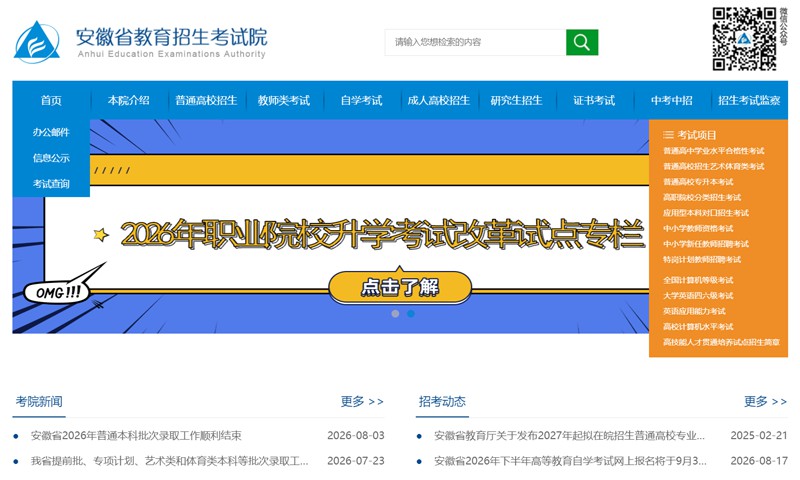Screen dimensions: 800x480
Task: Click the 考试项目 panel heading
Action: pos(696,135)
